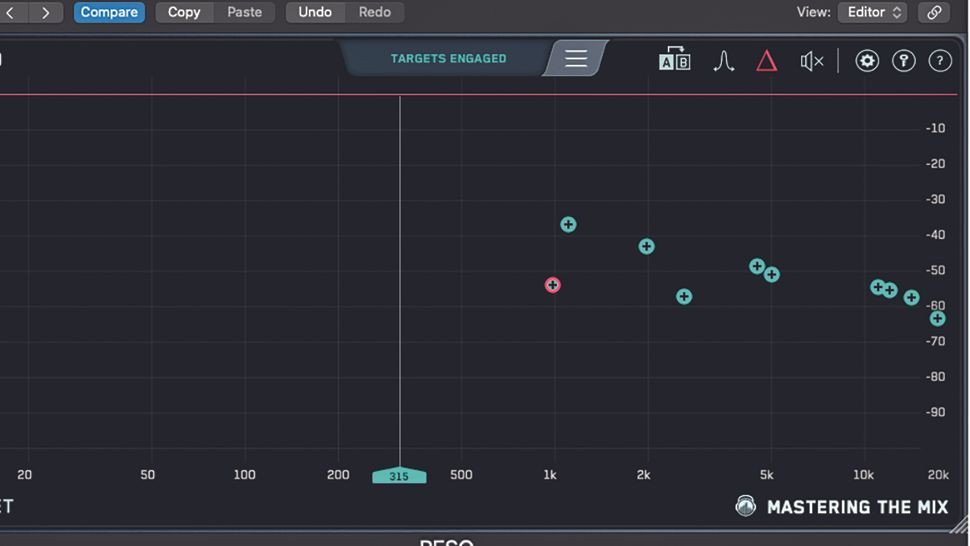Toggle the Compare button
Image resolution: width=970 pixels, height=546 pixels.
[109, 12]
